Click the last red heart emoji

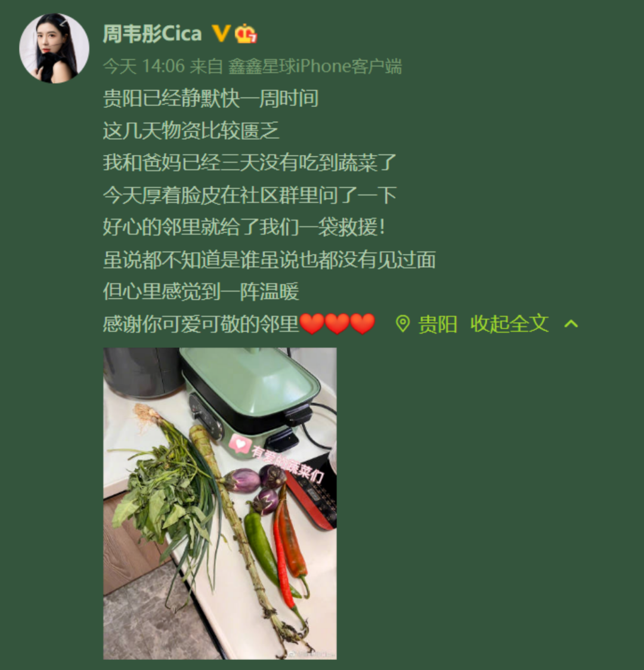click(363, 324)
